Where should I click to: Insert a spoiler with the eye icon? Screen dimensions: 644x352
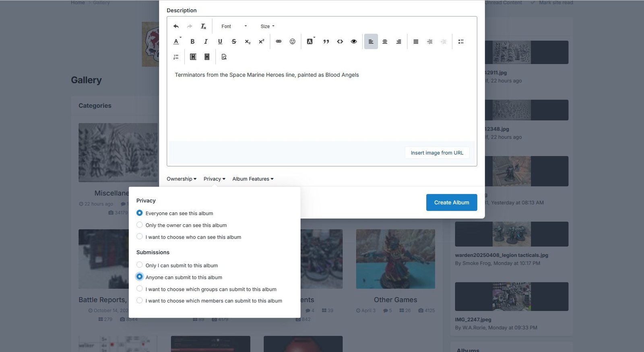click(354, 41)
